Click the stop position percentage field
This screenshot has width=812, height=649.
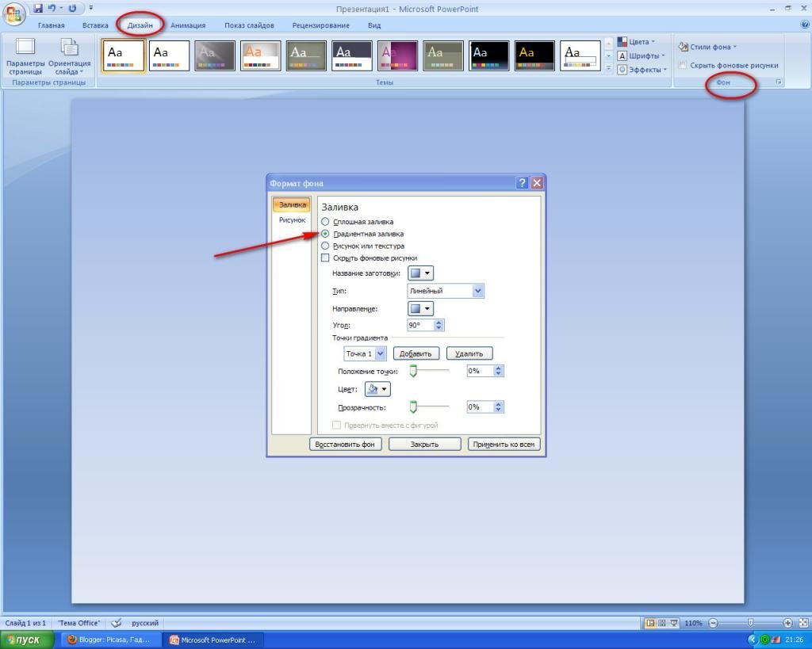[485, 371]
